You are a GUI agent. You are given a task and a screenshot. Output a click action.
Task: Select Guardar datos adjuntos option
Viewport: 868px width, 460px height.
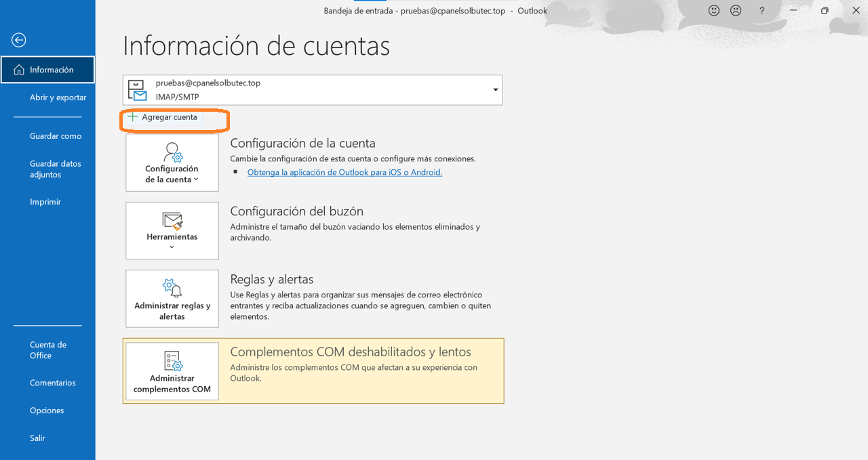[55, 169]
